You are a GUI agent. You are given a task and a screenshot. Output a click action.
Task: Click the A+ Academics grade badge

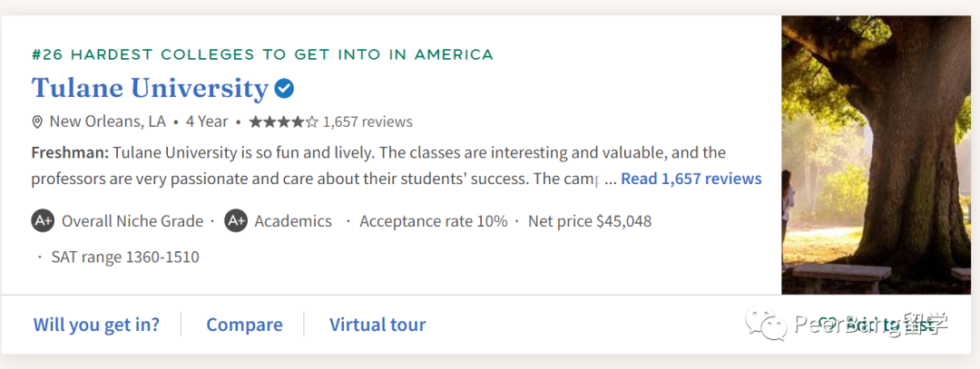[x=236, y=221]
